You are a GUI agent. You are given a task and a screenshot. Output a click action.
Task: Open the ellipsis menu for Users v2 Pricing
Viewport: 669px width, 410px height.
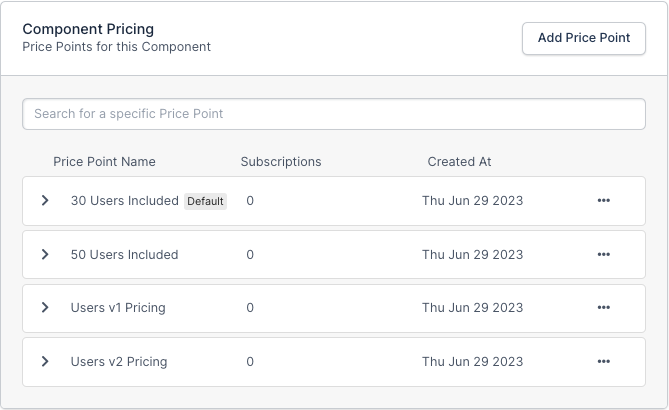click(x=603, y=362)
